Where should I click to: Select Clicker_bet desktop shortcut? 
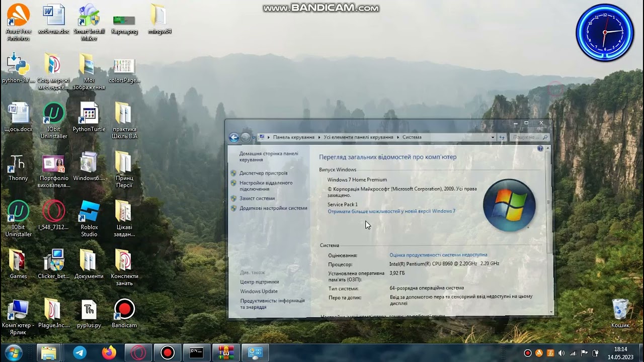tap(53, 264)
